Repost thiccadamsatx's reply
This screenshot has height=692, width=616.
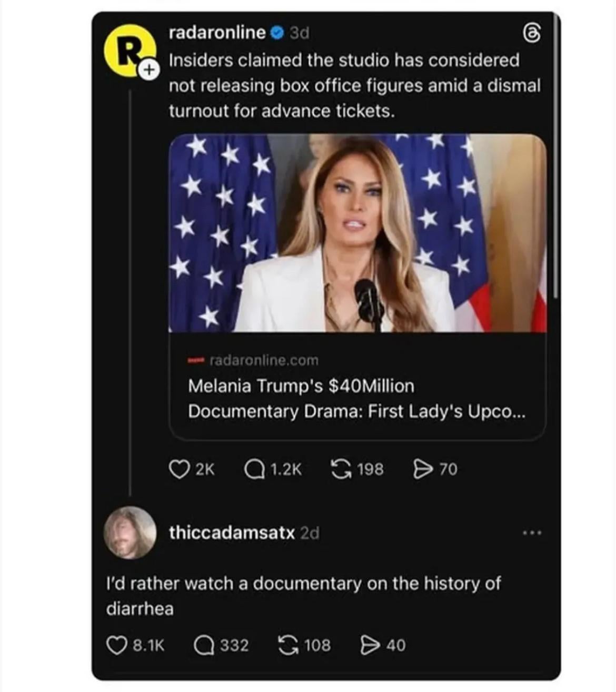point(288,645)
